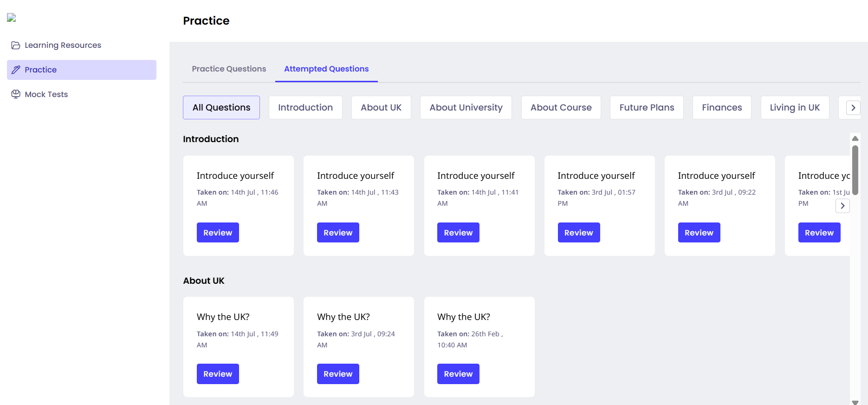
Task: Review Why the UK taken 26th Feb
Action: 458,374
